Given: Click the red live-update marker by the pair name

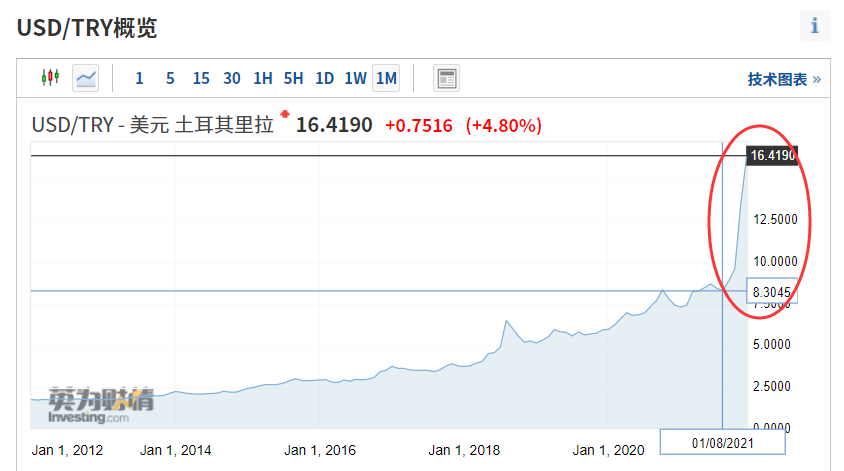Looking at the screenshot, I should [285, 114].
